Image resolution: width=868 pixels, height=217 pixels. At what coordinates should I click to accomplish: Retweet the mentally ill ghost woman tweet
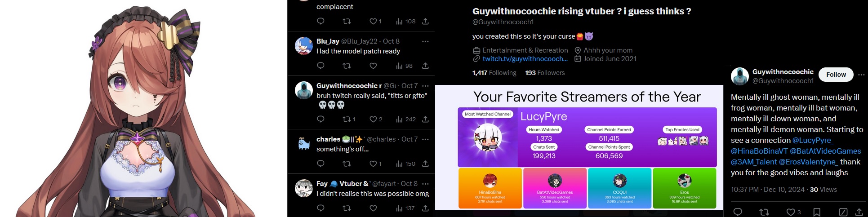764,212
